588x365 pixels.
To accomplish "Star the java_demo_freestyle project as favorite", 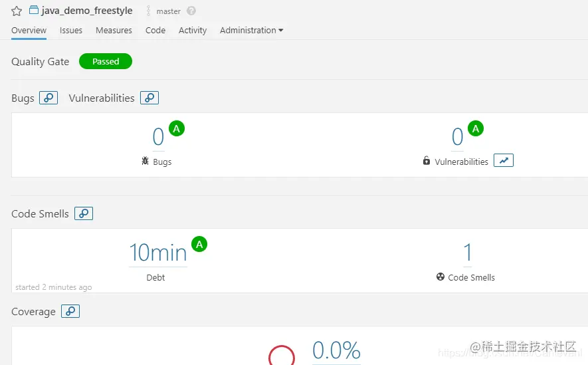I will 17,11.
